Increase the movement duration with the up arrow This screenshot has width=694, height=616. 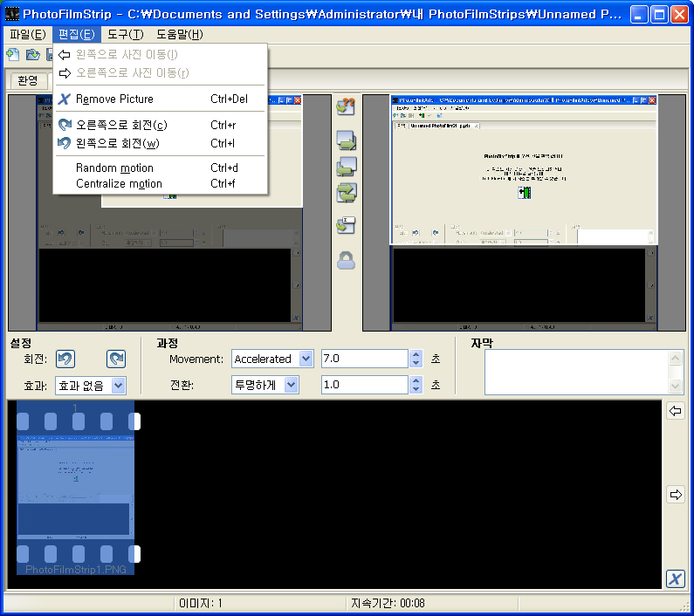pyautogui.click(x=416, y=354)
